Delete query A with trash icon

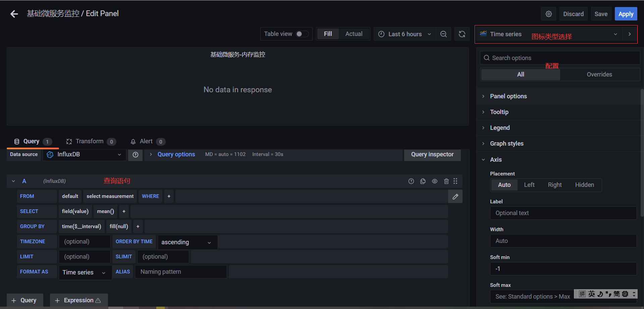(x=446, y=181)
